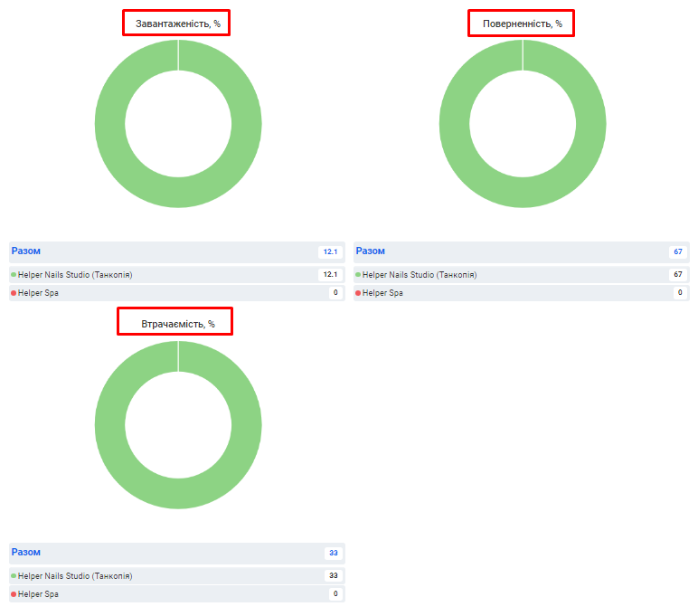Open the Разом link under Втрачаємість chart
The image size is (698, 616).
coord(26,553)
